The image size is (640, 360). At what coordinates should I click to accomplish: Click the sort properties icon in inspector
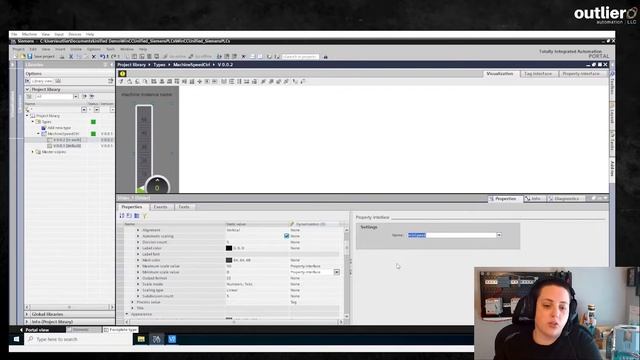122,216
